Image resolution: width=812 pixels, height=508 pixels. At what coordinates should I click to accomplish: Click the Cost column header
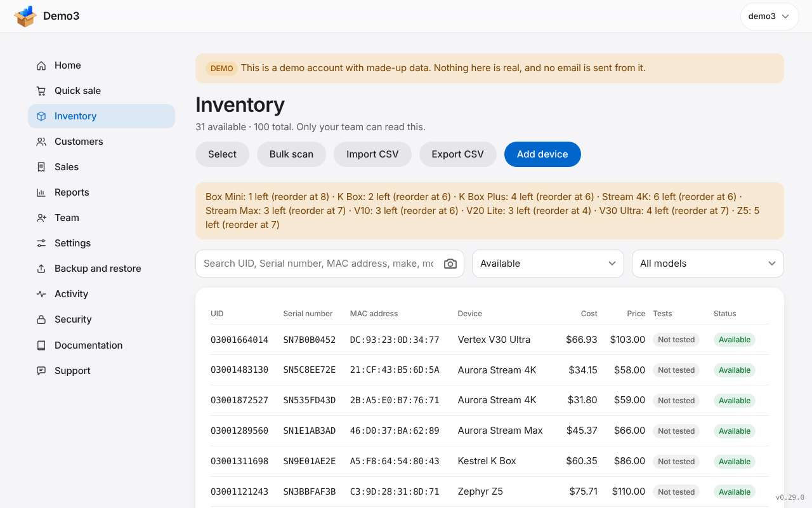tap(589, 314)
